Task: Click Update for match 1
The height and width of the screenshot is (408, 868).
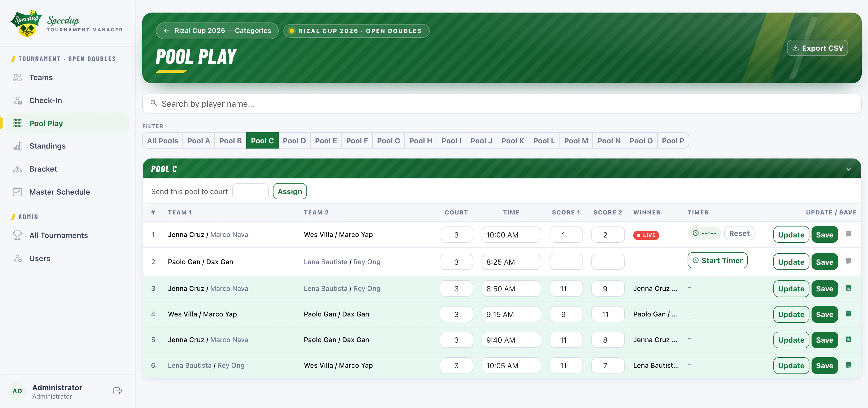Action: [791, 235]
